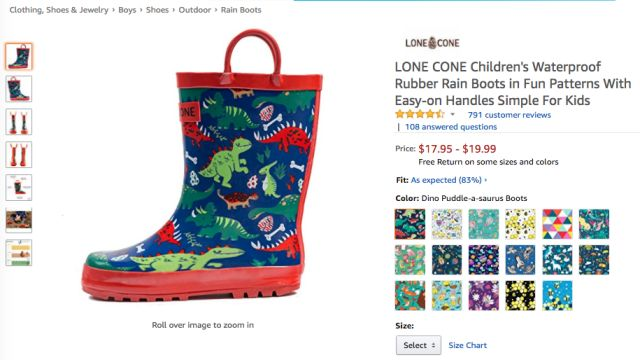640x360 pixels.
Task: Open the star rating breakdown arrow
Action: 452,115
